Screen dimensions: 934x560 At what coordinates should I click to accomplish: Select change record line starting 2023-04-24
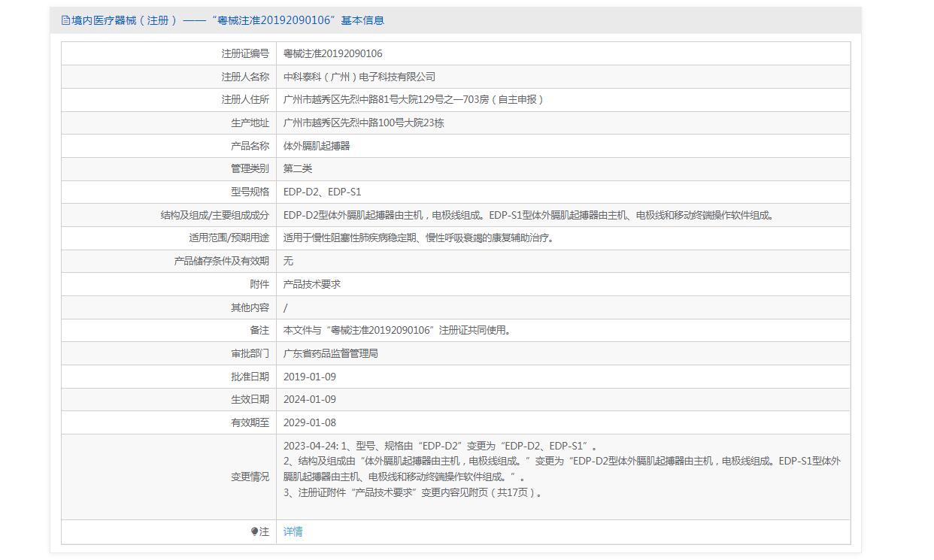click(440, 446)
